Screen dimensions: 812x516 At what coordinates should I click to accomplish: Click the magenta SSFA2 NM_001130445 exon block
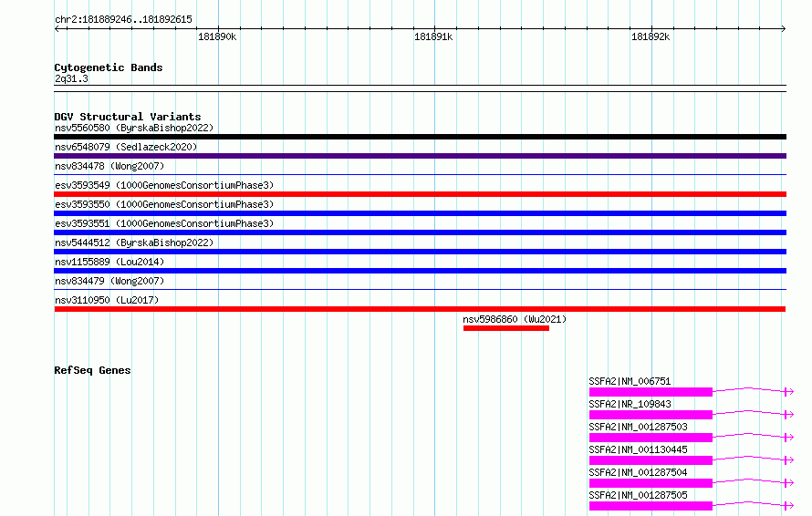point(651,460)
